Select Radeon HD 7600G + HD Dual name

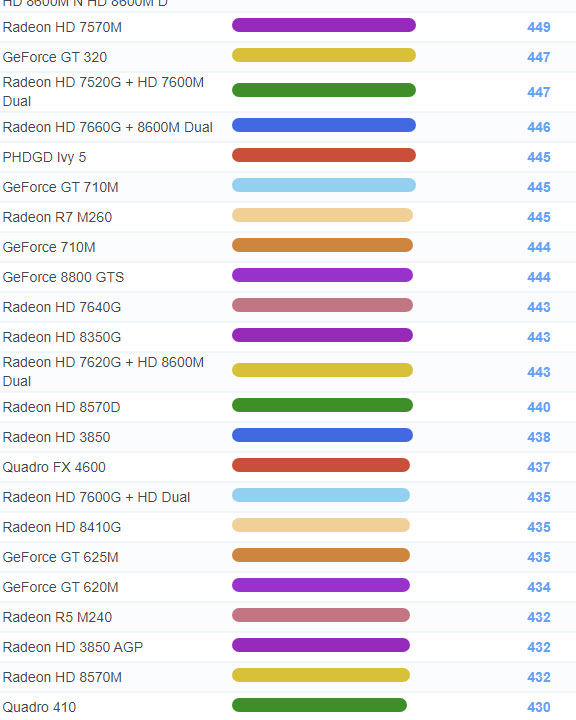(x=96, y=497)
